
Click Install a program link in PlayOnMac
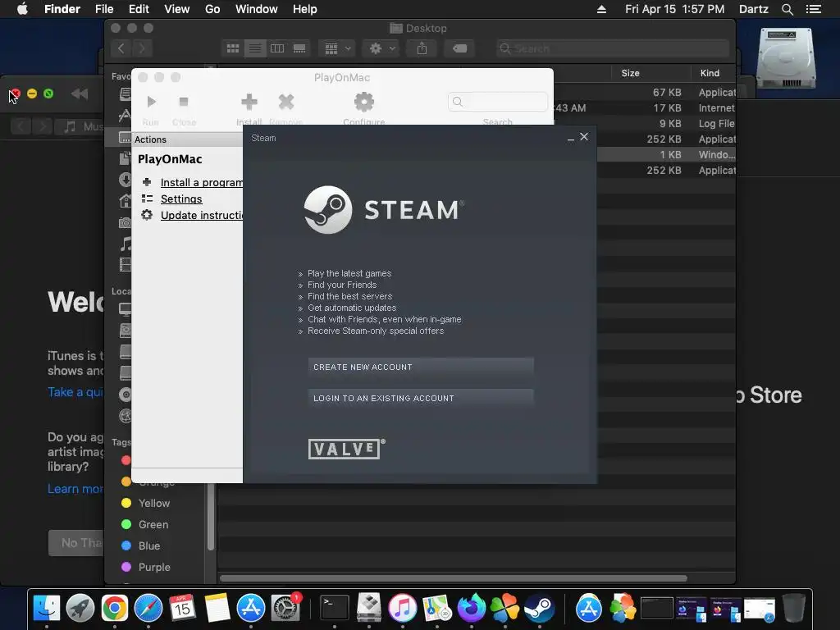(x=202, y=183)
